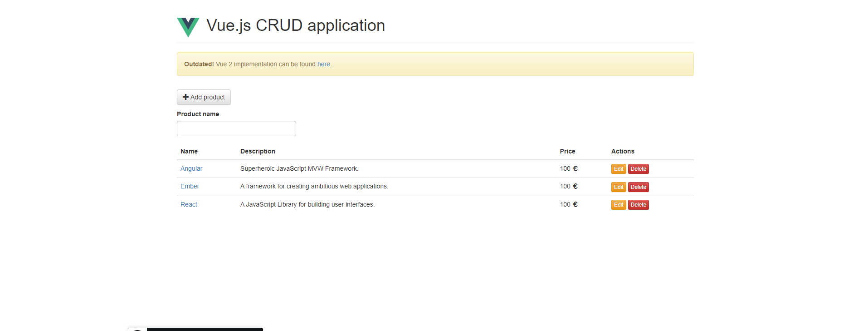Viewport: 868px width, 331px height.
Task: Focus the Product name search field
Action: pos(236,128)
